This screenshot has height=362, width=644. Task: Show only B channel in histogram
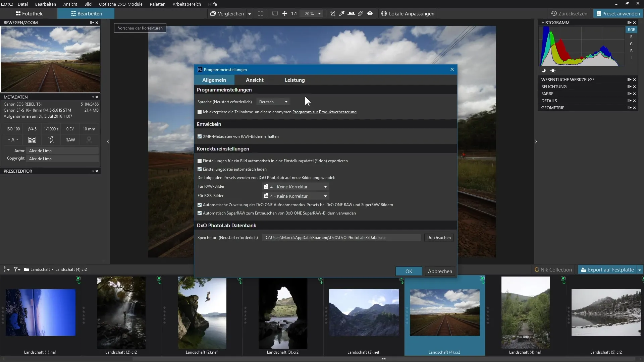coord(631,51)
